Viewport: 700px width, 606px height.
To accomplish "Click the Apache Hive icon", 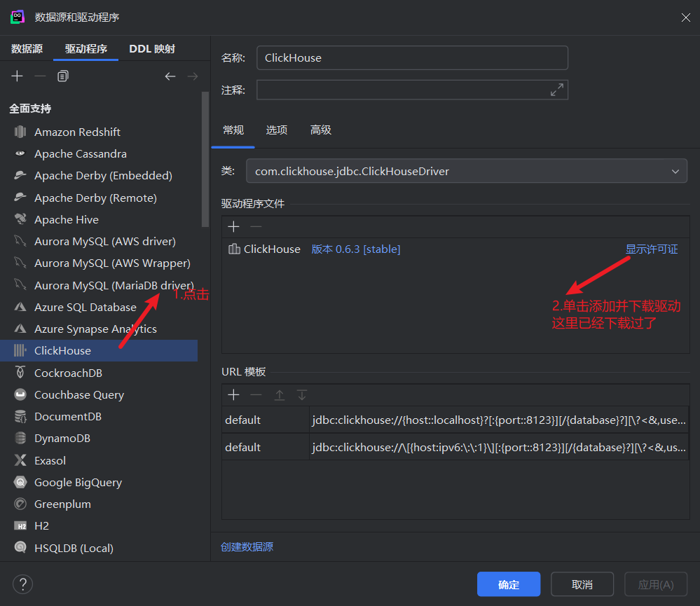I will tap(20, 219).
